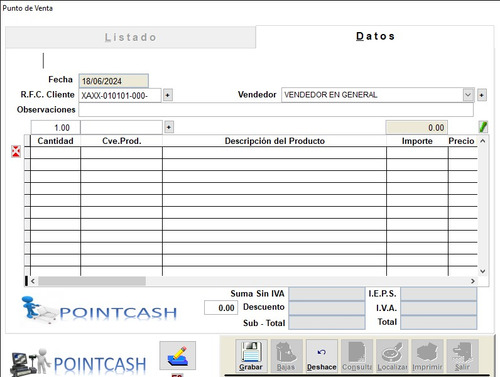Click the Importe column header
The width and height of the screenshot is (500, 377).
click(x=417, y=141)
